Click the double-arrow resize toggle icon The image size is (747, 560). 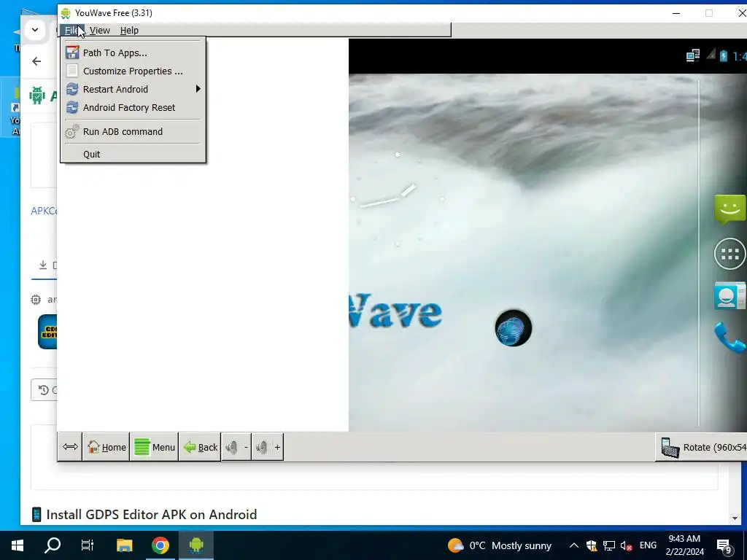[70, 447]
